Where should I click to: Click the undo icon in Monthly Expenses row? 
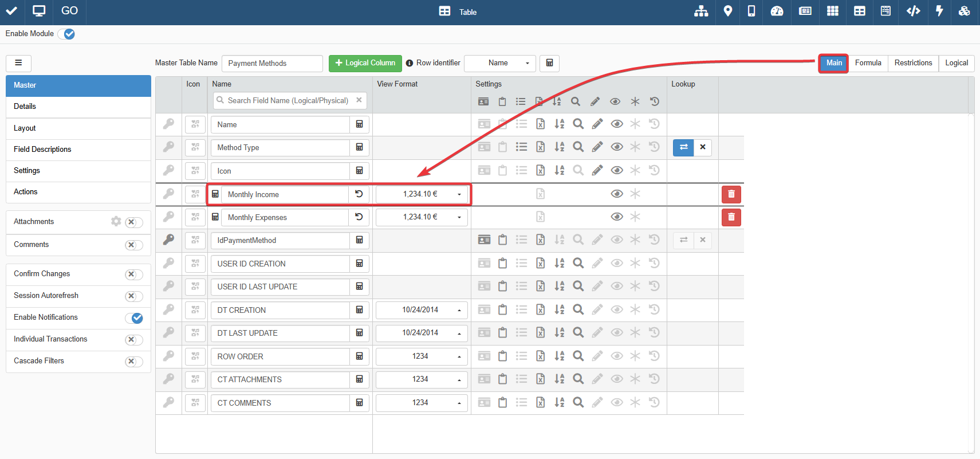click(359, 217)
